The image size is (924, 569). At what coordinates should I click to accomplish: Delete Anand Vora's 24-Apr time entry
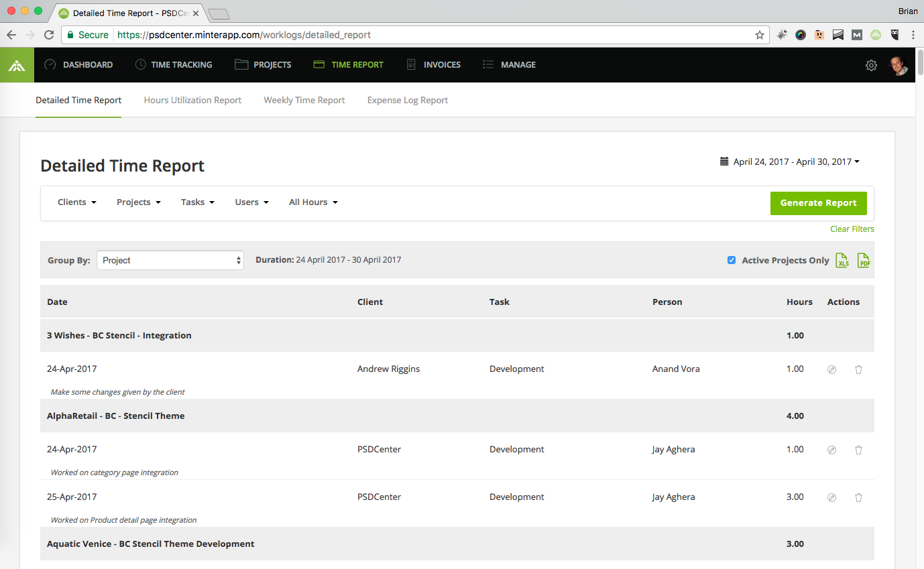858,369
